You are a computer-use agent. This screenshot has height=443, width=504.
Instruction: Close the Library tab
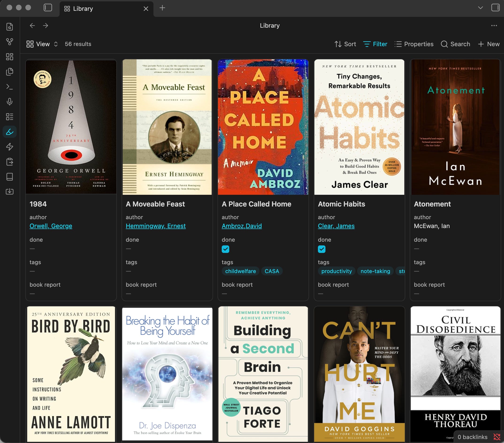pyautogui.click(x=146, y=9)
